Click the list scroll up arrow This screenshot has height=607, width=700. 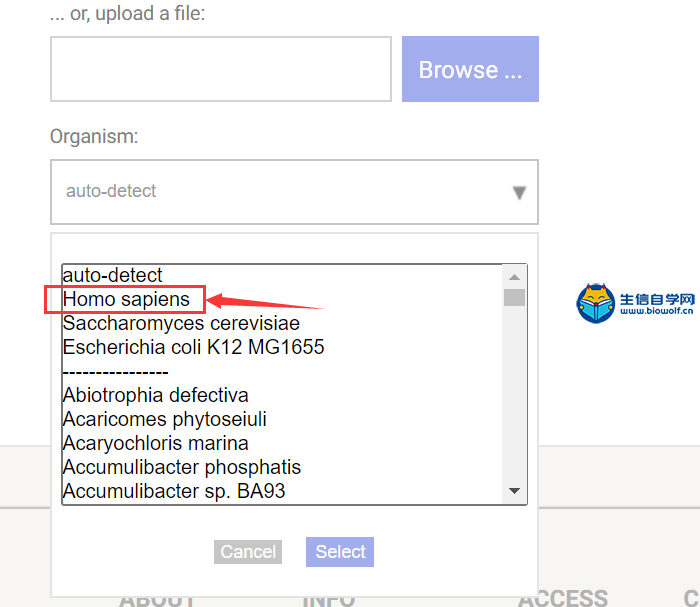[514, 277]
